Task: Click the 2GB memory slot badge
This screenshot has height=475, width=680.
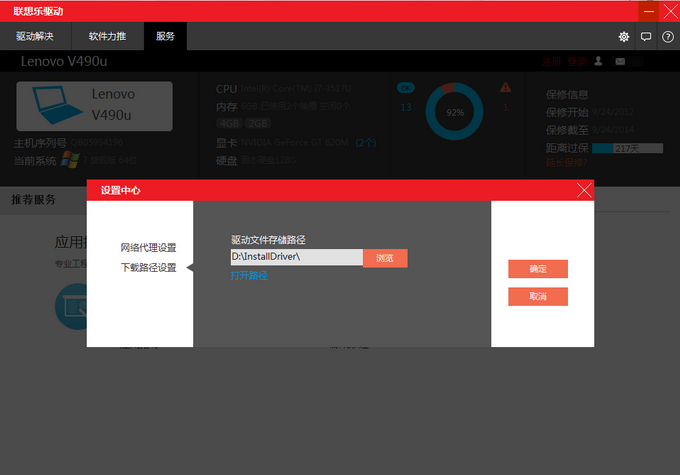Action: click(258, 124)
